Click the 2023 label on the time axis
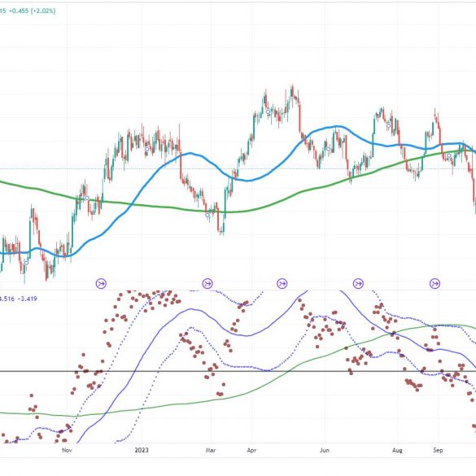Viewport: 476px width, 476px height. point(142,450)
